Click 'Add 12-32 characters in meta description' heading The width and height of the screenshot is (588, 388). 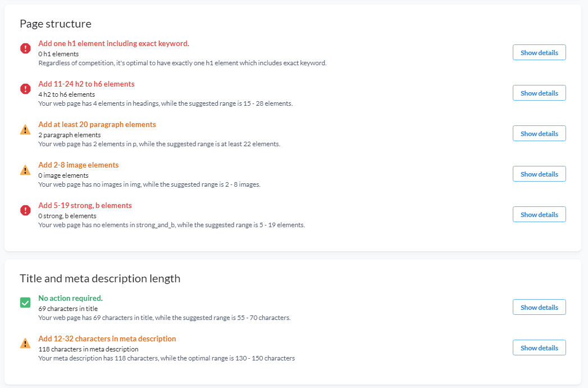tap(107, 339)
